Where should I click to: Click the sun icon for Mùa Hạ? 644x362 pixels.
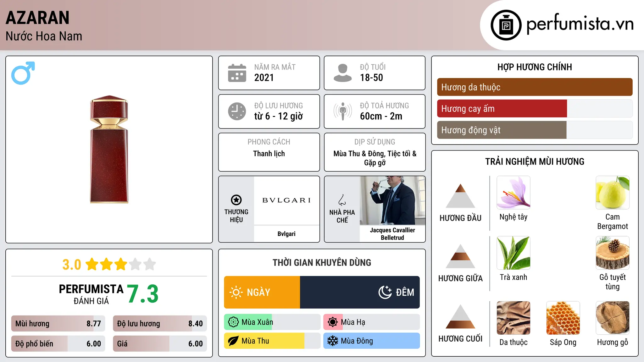click(x=333, y=322)
